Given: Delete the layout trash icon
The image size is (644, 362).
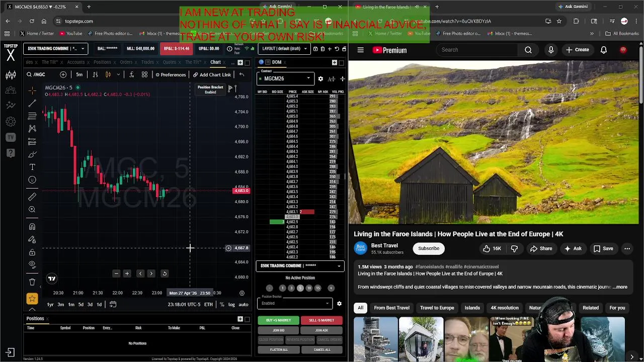Looking at the screenshot, I should pyautogui.click(x=323, y=49).
